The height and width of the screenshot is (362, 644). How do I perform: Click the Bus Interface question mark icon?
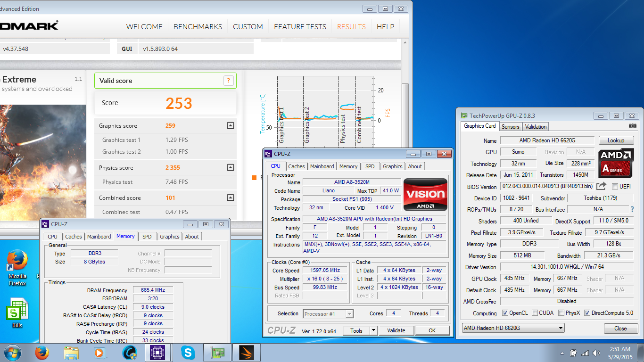(632, 209)
